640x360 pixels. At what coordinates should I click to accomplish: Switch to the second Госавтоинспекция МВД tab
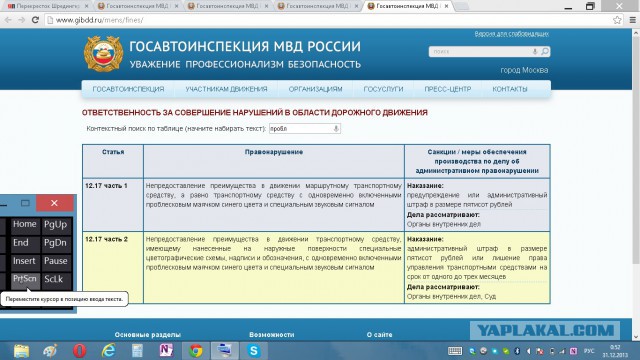[x=138, y=6]
